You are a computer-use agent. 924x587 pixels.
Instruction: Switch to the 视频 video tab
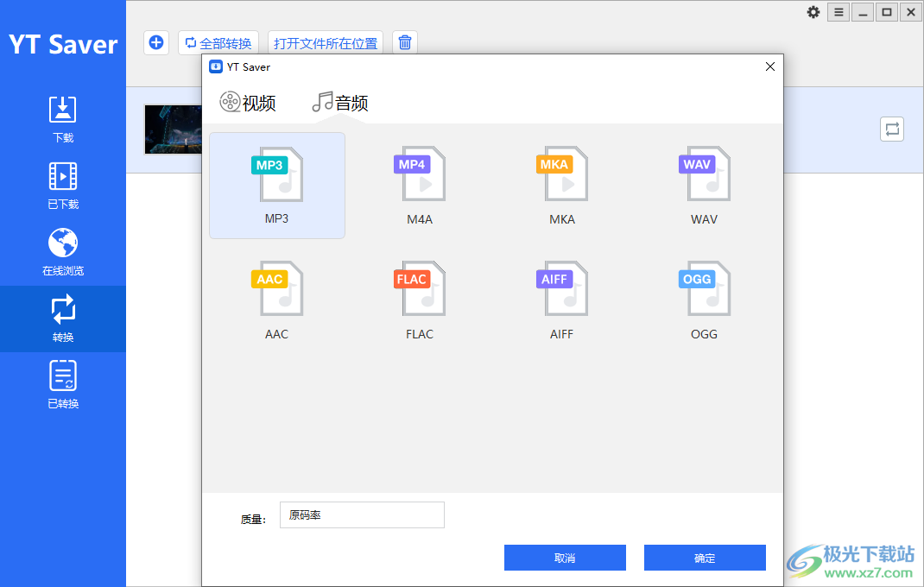tap(248, 103)
